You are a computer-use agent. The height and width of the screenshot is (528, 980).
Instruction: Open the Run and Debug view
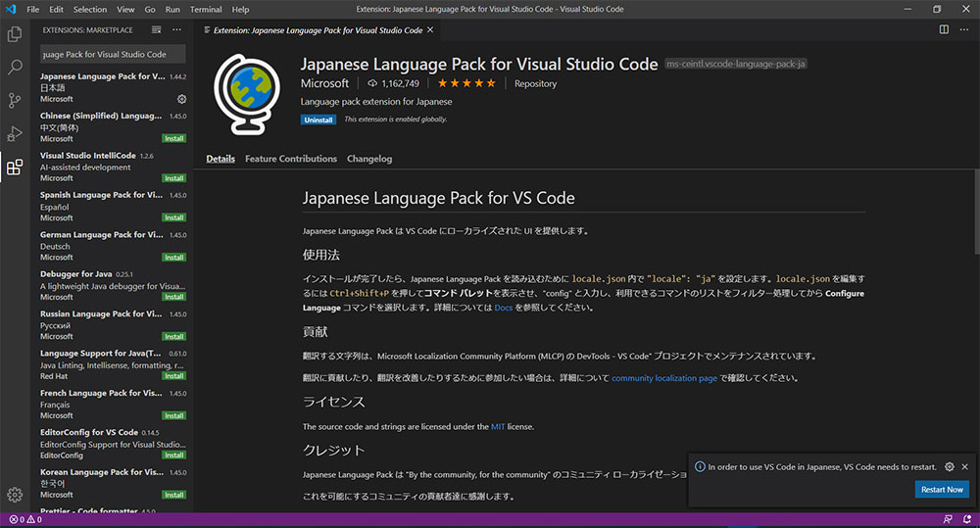pos(15,133)
